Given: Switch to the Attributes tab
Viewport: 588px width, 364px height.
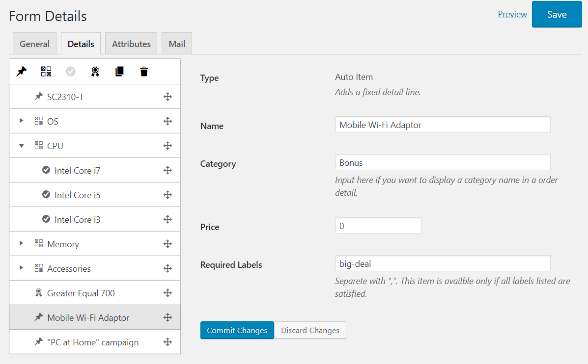Looking at the screenshot, I should (x=131, y=43).
